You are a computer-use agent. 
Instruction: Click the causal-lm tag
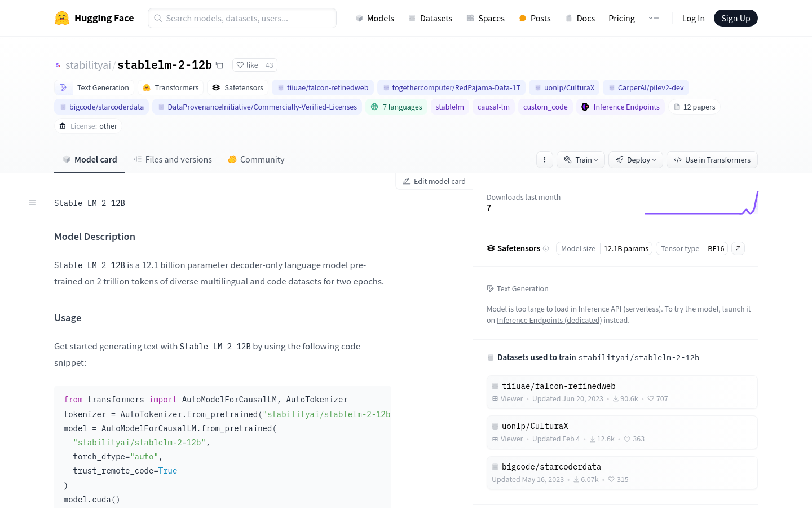pyautogui.click(x=493, y=107)
